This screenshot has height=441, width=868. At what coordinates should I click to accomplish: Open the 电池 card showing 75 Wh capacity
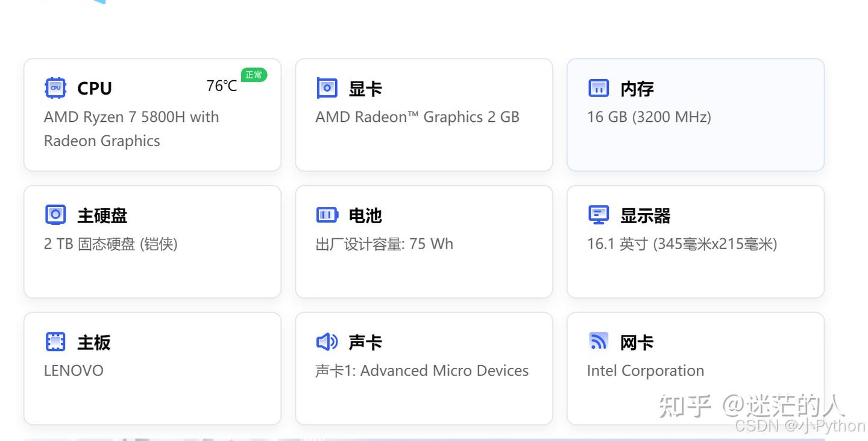click(424, 241)
